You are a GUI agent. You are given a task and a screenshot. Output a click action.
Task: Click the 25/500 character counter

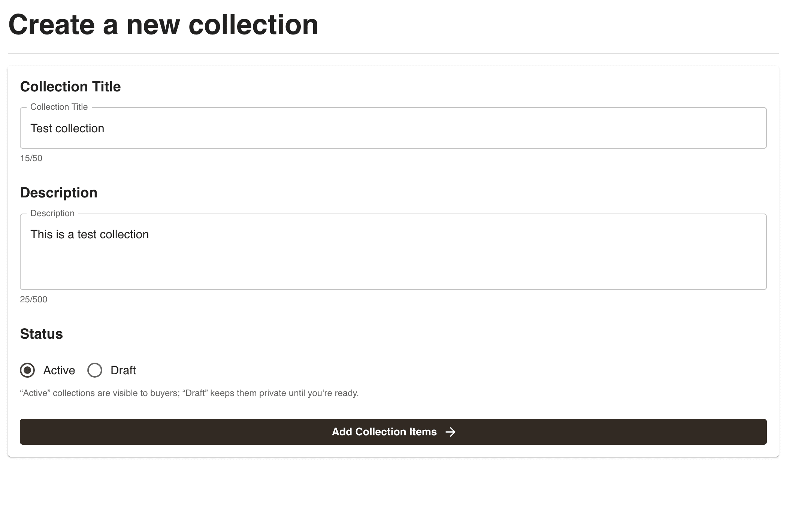click(x=34, y=299)
